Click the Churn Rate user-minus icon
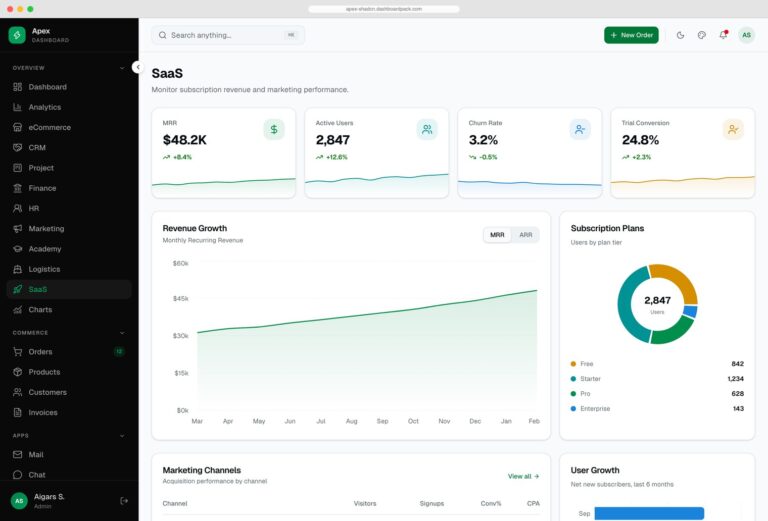 pos(580,129)
